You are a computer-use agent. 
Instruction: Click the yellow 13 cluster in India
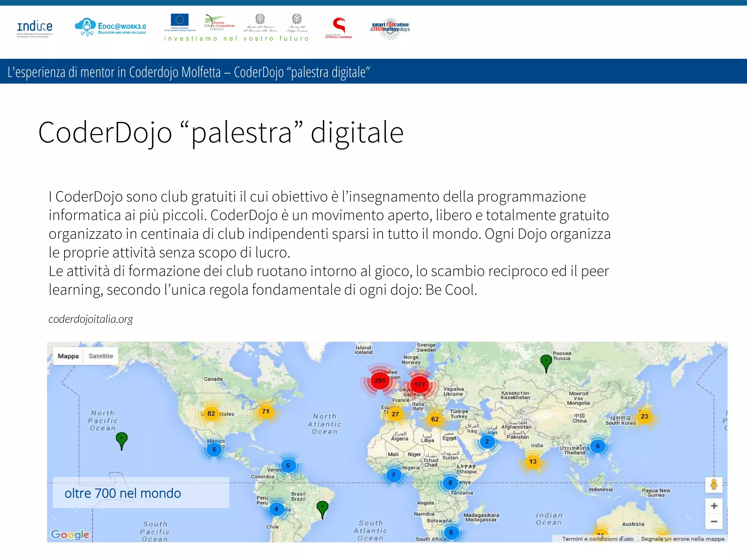[533, 462]
